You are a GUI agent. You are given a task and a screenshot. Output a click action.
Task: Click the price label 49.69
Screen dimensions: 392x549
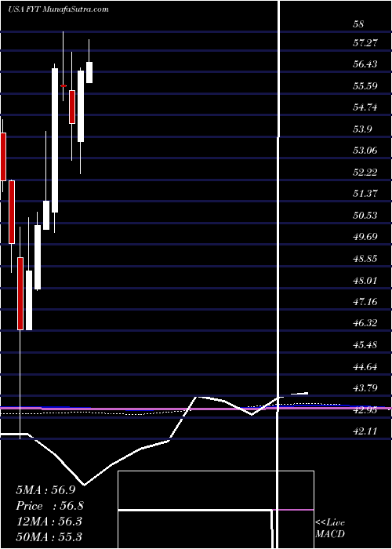365,237
